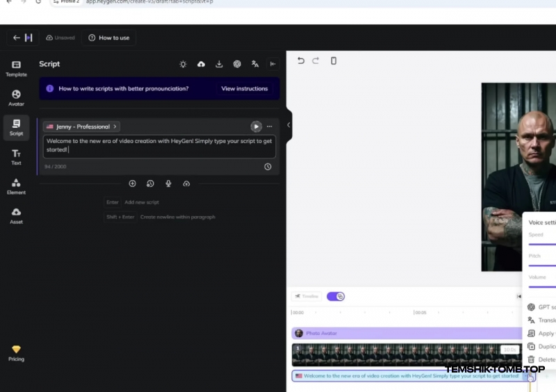Open the Template sidebar panel
The width and height of the screenshot is (556, 392).
pyautogui.click(x=16, y=69)
